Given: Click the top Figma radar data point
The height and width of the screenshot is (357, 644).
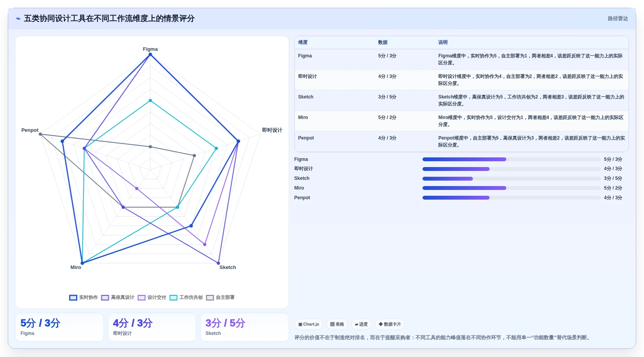Looking at the screenshot, I should tap(151, 55).
